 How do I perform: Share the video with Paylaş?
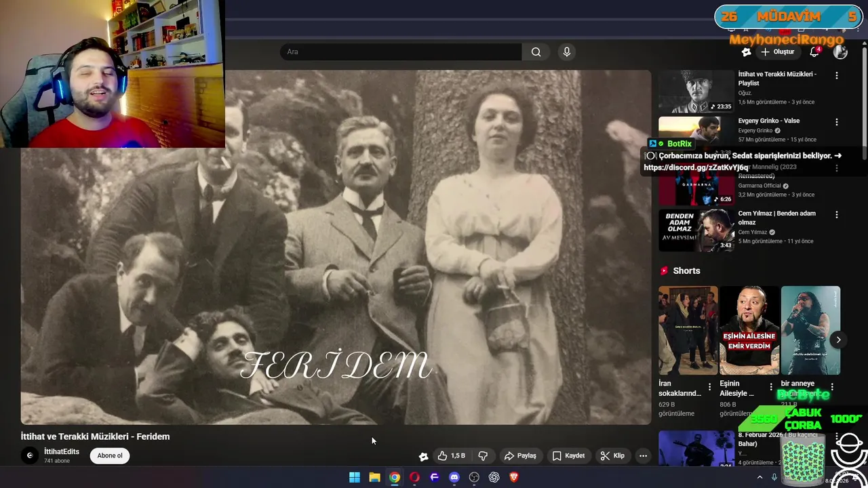[x=520, y=455]
